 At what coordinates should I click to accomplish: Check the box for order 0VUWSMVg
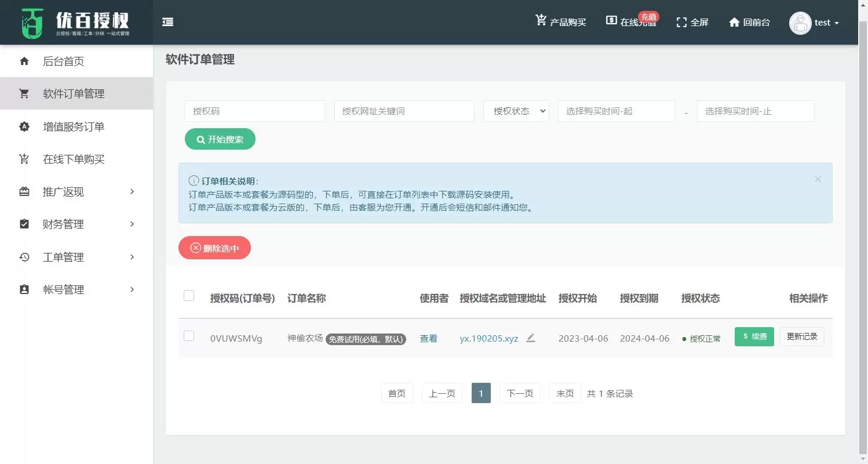(189, 336)
